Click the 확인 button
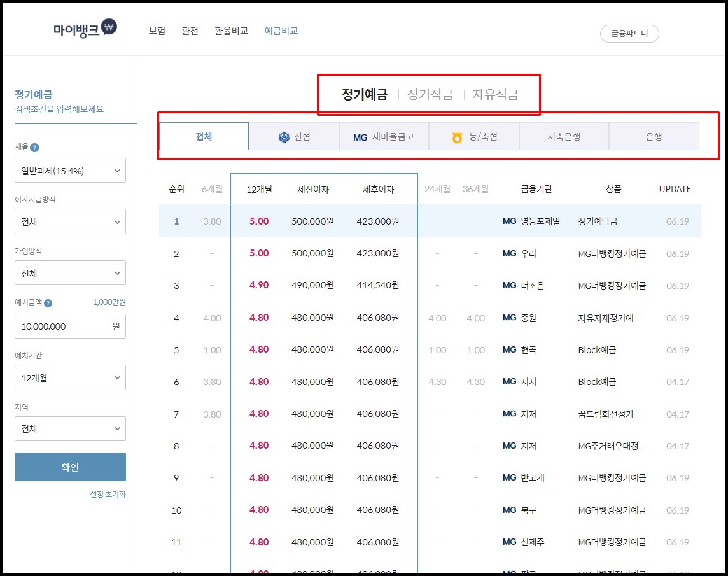This screenshot has width=728, height=576. click(70, 467)
